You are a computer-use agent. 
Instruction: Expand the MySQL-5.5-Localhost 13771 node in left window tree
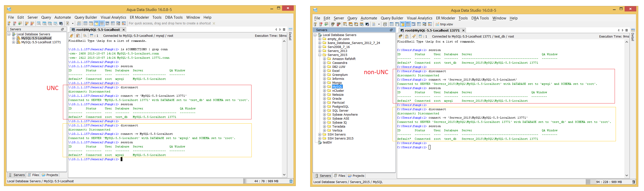tap(13, 42)
